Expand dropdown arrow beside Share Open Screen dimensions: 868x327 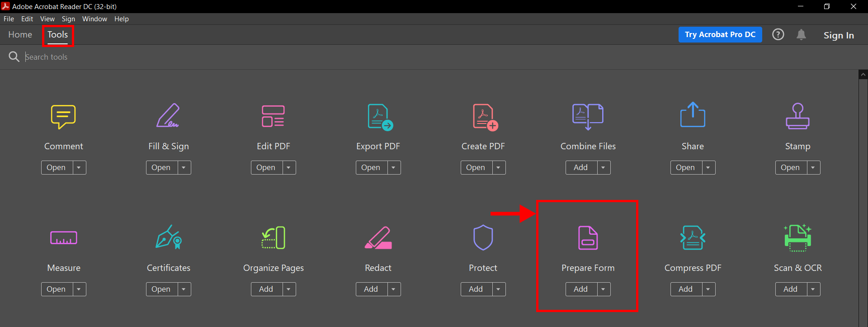click(x=708, y=167)
